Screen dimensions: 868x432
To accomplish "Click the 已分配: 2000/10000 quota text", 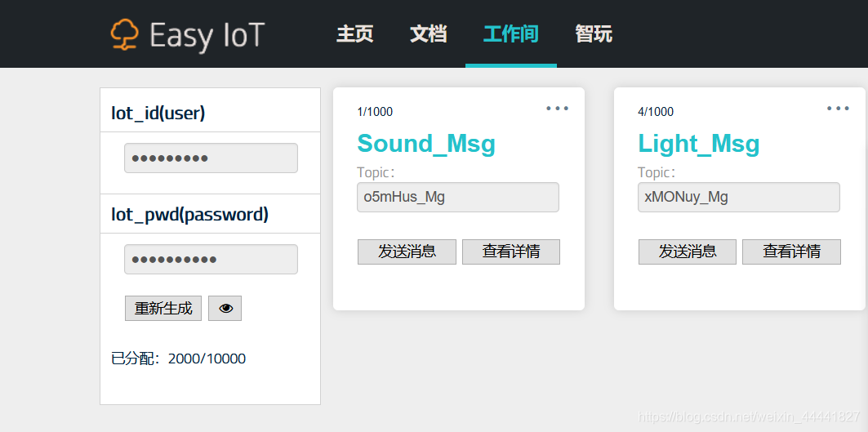I will click(178, 359).
